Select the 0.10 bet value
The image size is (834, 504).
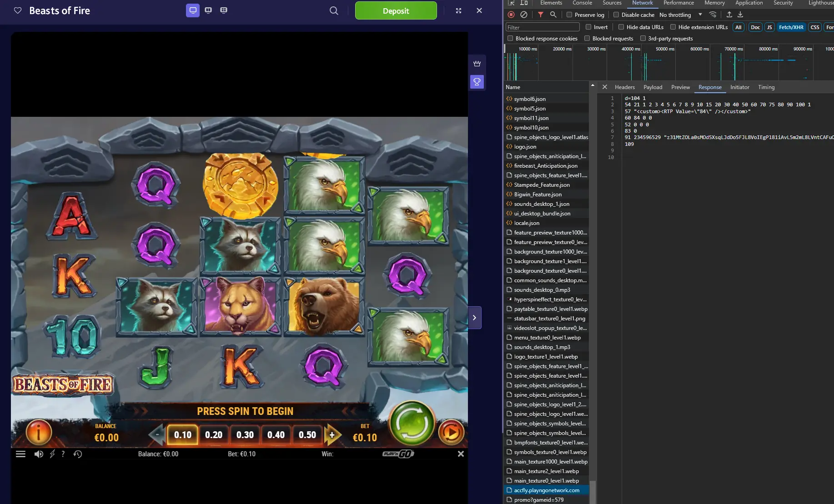[183, 435]
